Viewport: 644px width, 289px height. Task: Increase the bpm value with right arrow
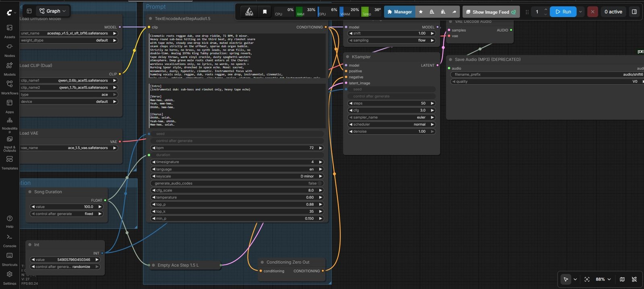pos(321,148)
